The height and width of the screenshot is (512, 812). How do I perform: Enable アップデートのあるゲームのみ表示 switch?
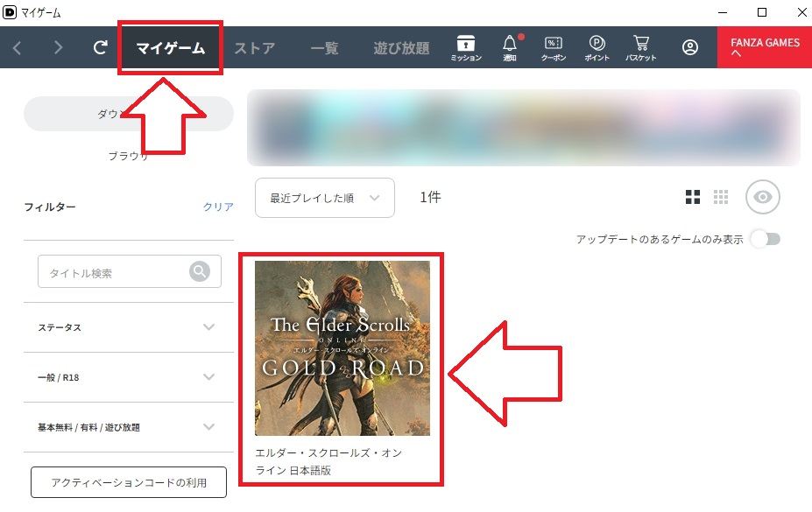(766, 239)
